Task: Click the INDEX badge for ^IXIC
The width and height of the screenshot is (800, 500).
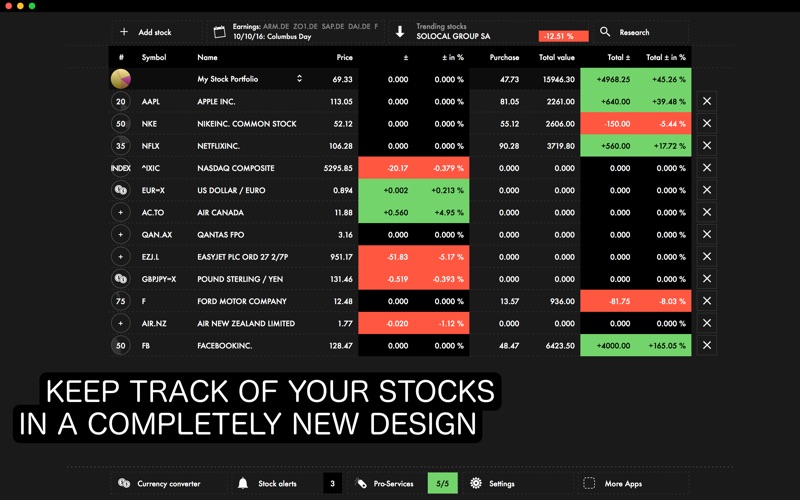Action: (121, 168)
